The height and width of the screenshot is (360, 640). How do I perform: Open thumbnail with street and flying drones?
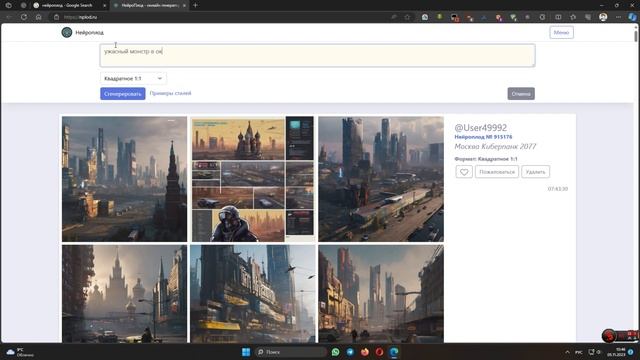[x=253, y=294]
